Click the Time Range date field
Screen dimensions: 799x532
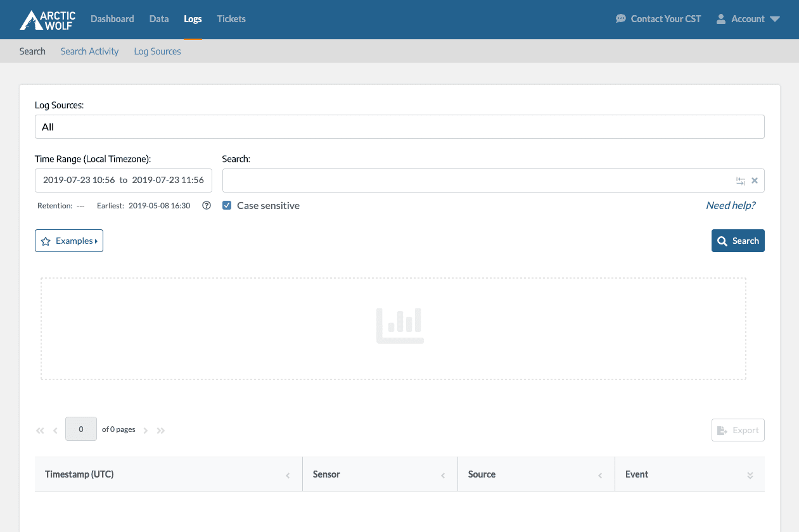[x=124, y=180]
